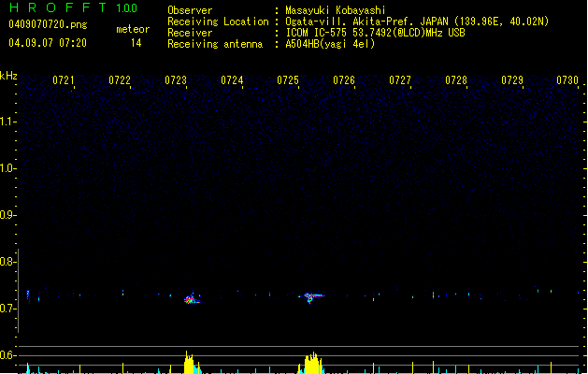Click the meteor echo after 0725
The width and height of the screenshot is (588, 374).
(x=311, y=296)
